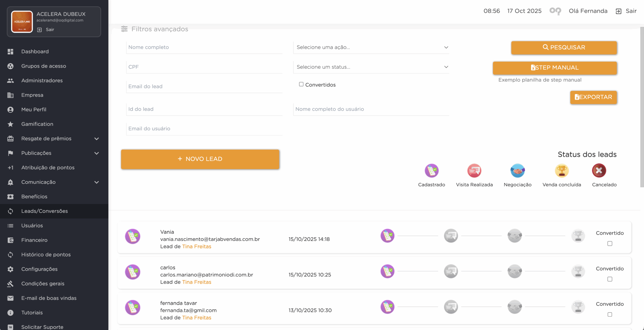
Task: Enable the Convertidos filter checkbox
Action: pyautogui.click(x=301, y=84)
